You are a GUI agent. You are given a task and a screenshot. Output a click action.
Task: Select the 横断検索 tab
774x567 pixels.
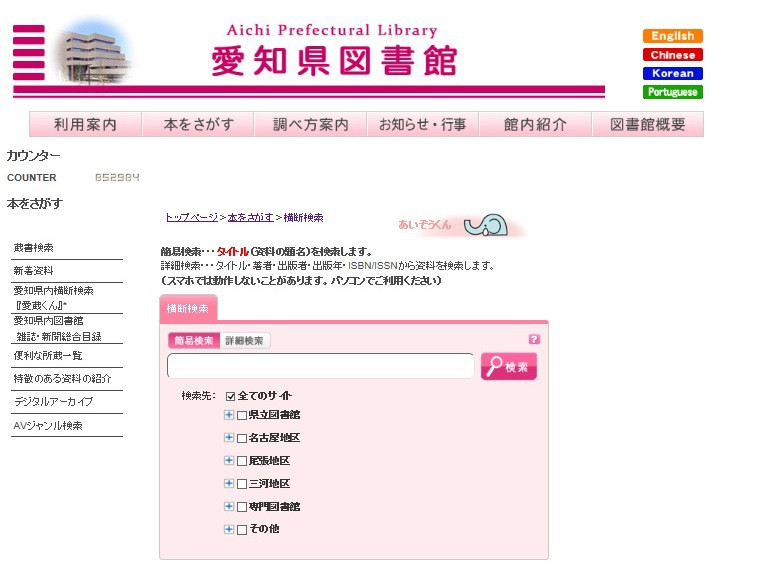tap(188, 308)
